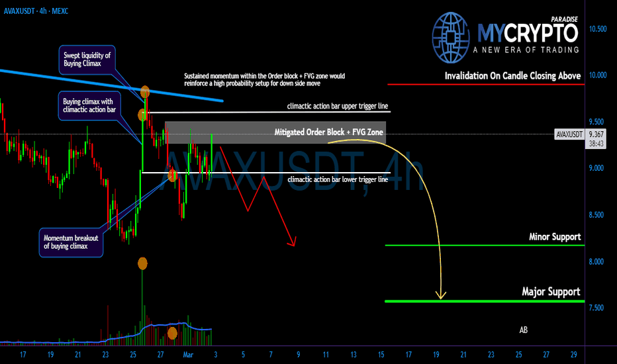Click the orange circle above the tallest volume bar

point(142,263)
